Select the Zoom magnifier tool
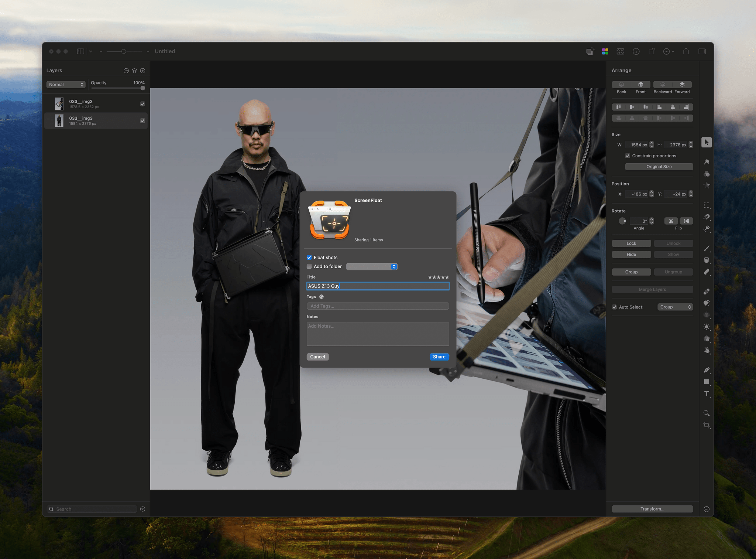This screenshot has height=559, width=756. [x=706, y=413]
